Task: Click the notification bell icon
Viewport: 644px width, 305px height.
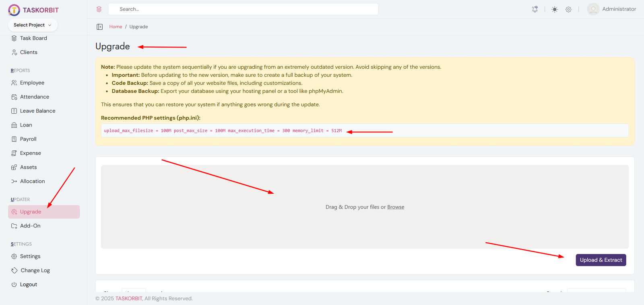Action: (x=535, y=9)
